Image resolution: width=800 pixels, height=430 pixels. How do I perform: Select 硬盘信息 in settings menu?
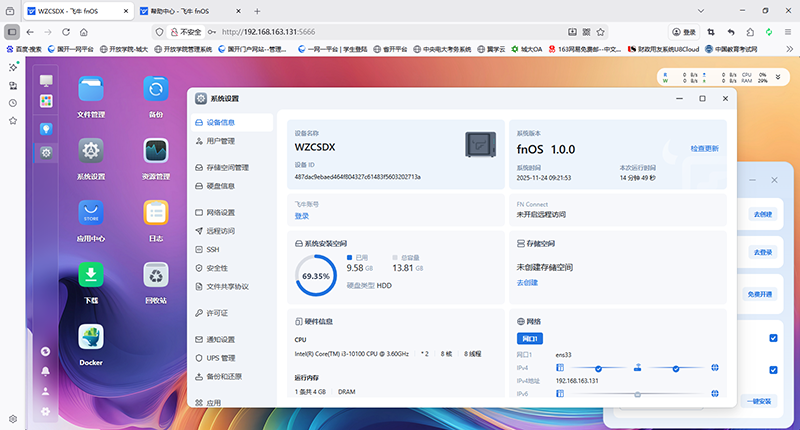pos(232,186)
